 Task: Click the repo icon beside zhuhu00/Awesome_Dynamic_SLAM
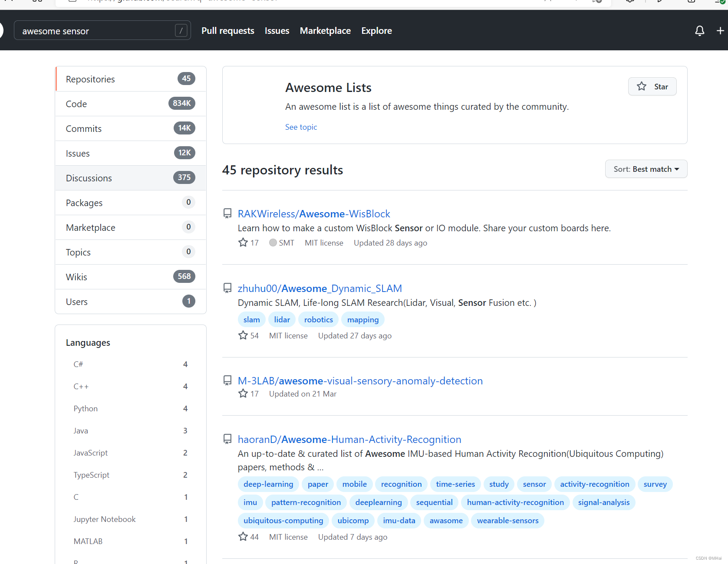(x=227, y=288)
